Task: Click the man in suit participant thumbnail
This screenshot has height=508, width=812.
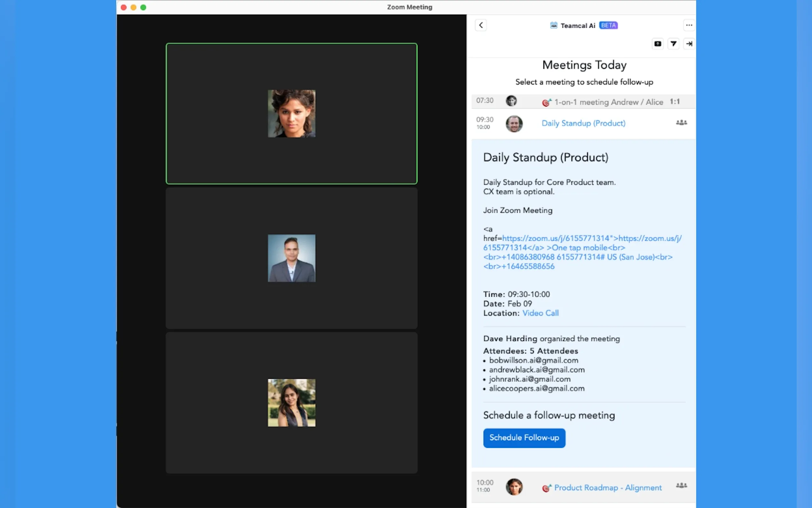Action: [291, 258]
